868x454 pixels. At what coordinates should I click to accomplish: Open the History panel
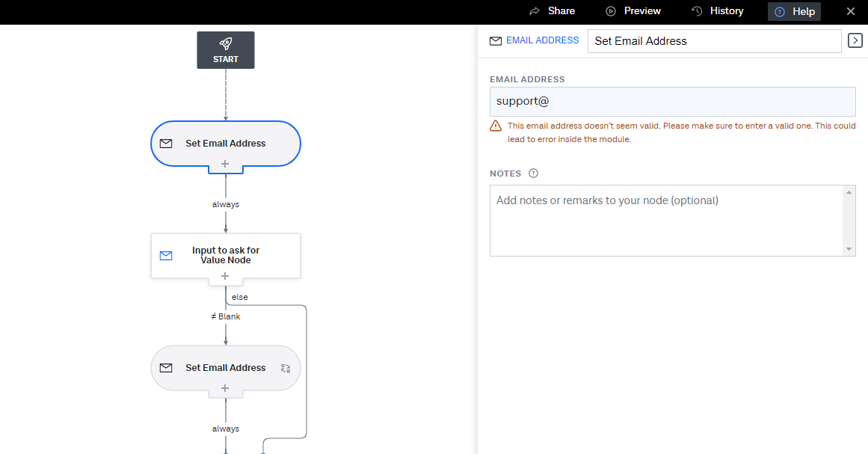pyautogui.click(x=718, y=11)
